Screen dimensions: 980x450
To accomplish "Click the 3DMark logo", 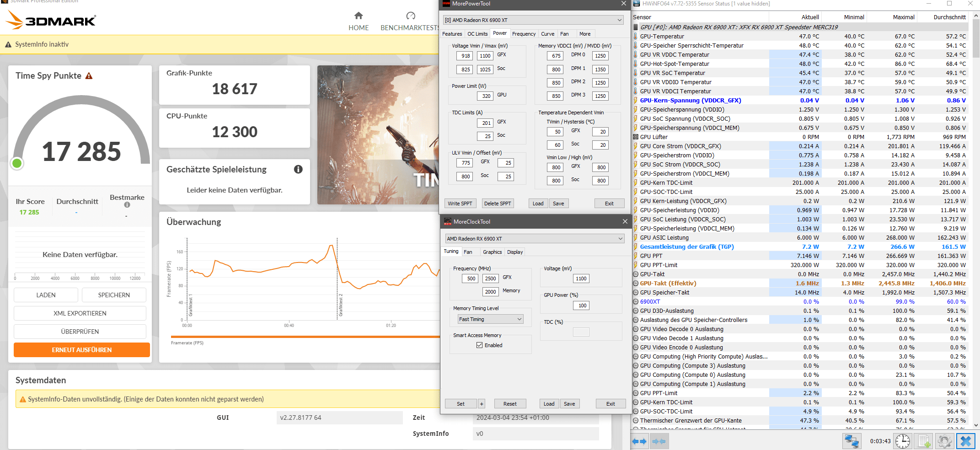I will 51,20.
